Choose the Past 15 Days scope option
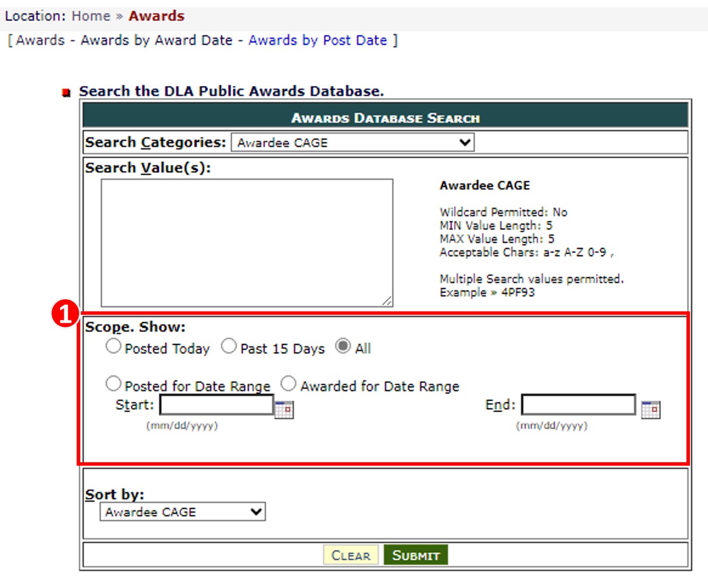 [229, 347]
